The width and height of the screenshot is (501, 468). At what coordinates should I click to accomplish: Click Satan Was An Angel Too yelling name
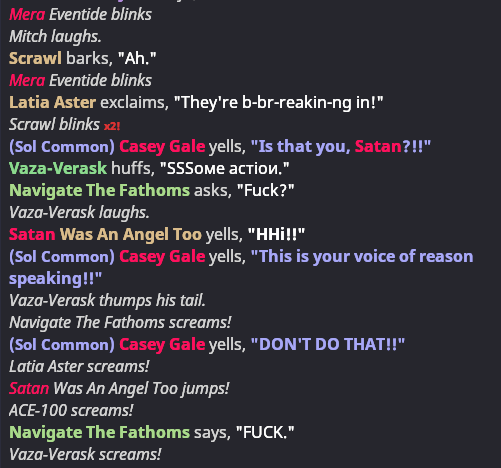click(105, 235)
